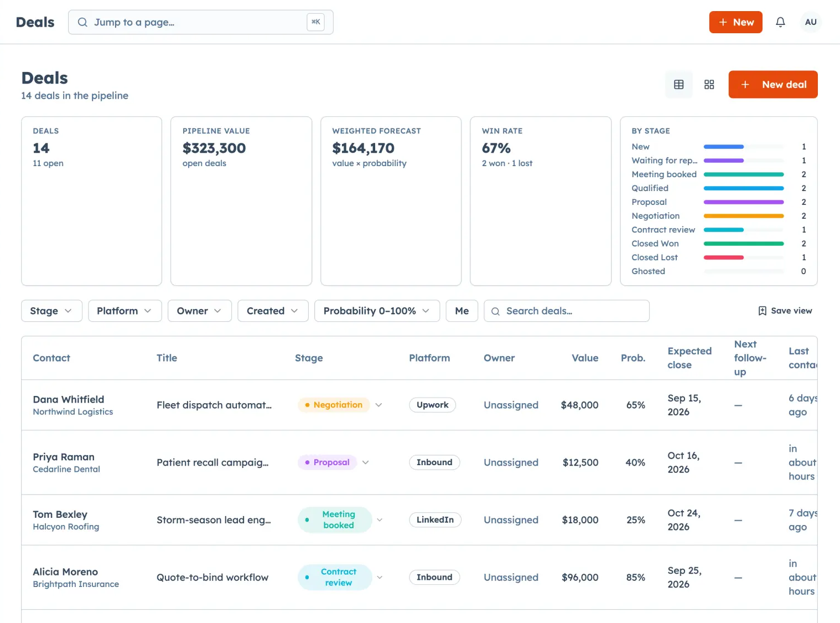Screen dimensions: 840x623
Task: Open the Stage filter dropdown
Action: pyautogui.click(x=51, y=311)
